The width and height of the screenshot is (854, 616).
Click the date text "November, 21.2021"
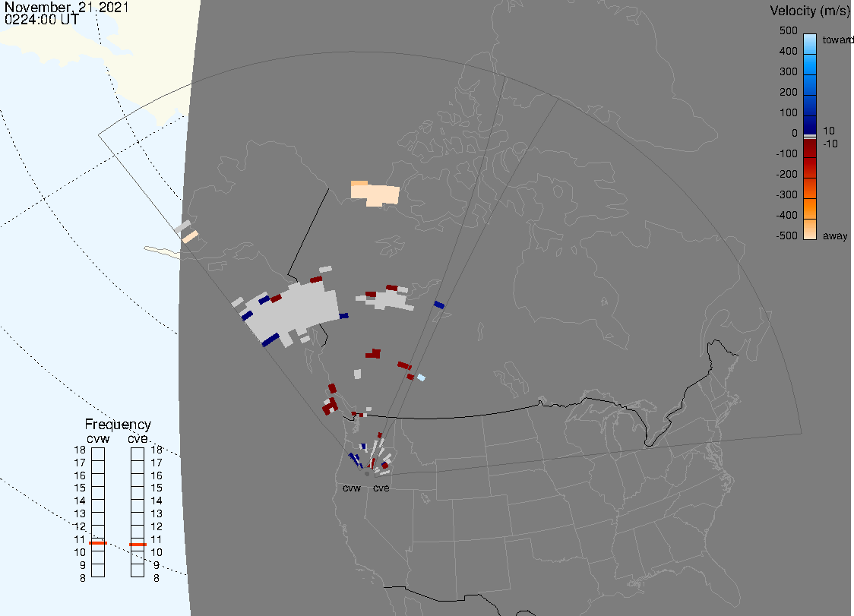click(66, 7)
